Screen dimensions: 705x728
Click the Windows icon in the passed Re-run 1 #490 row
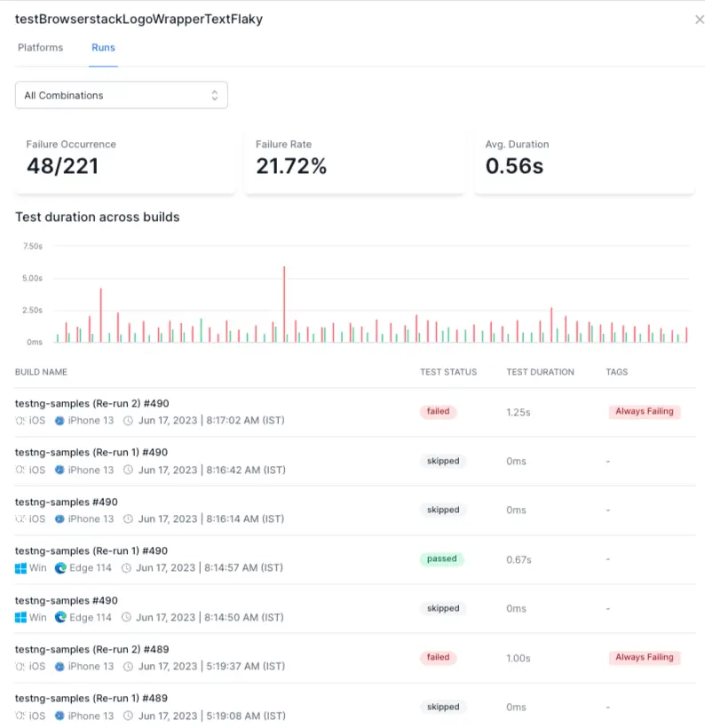coord(20,568)
